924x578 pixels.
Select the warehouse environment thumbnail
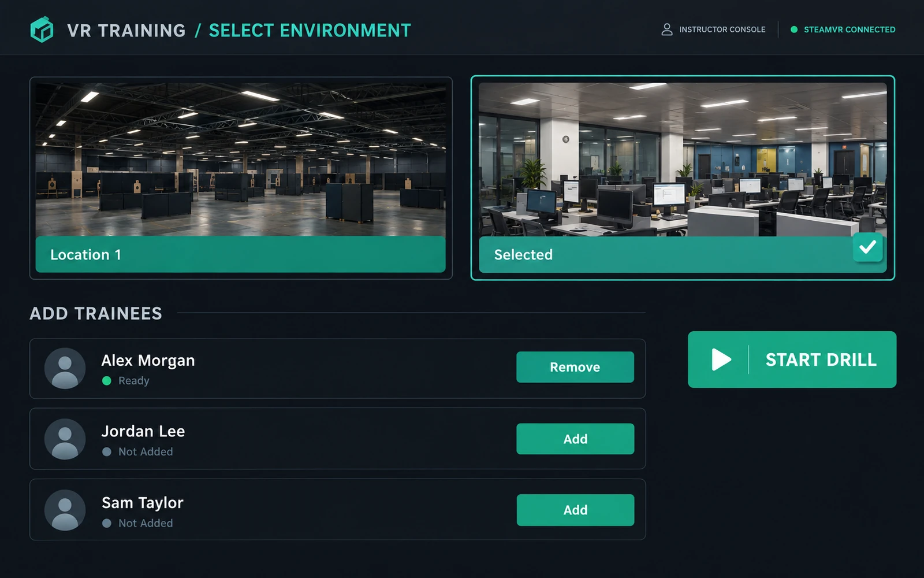tap(240, 160)
